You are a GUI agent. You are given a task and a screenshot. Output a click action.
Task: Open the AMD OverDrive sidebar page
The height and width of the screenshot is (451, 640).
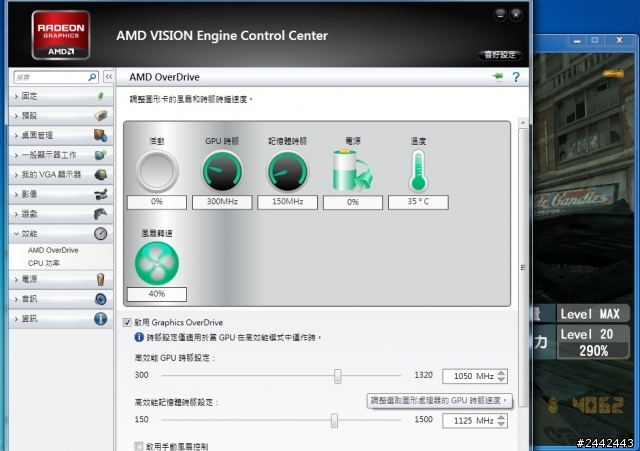[53, 250]
